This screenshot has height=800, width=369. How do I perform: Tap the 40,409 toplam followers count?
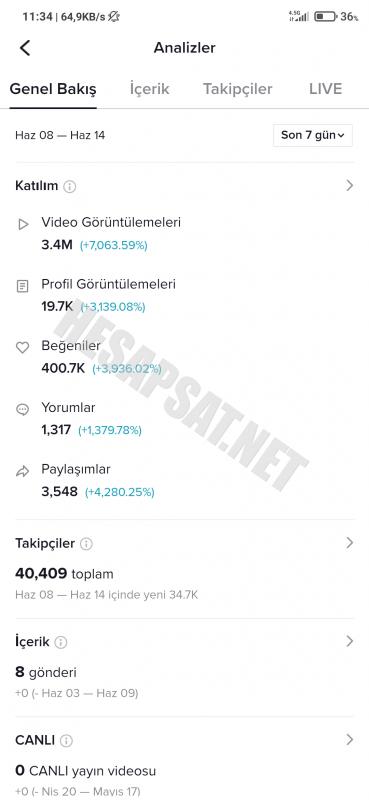point(64,573)
